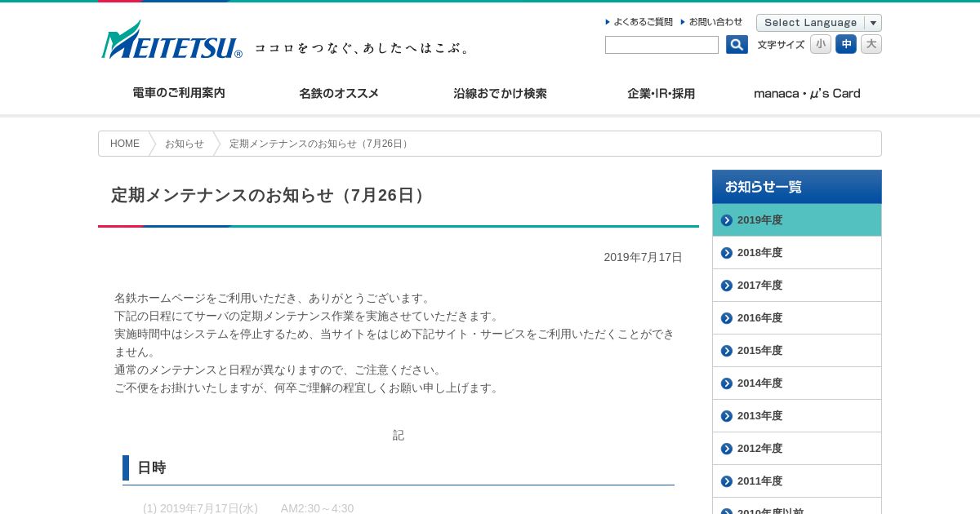Image resolution: width=980 pixels, height=514 pixels.
Task: Focus the site search input field
Action: (x=661, y=45)
